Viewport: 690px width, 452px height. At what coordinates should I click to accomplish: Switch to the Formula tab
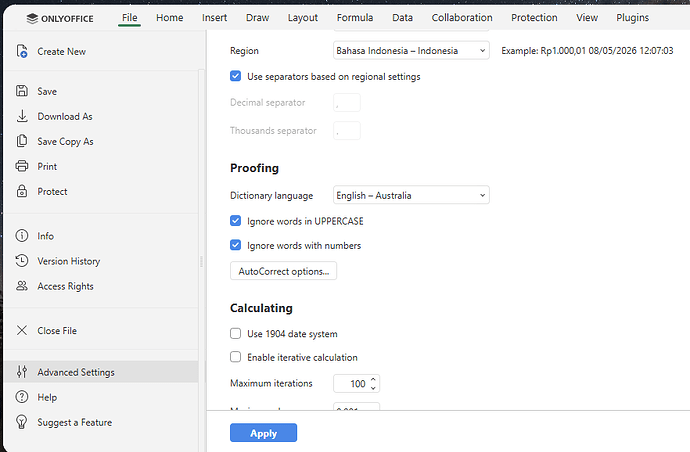tap(355, 18)
